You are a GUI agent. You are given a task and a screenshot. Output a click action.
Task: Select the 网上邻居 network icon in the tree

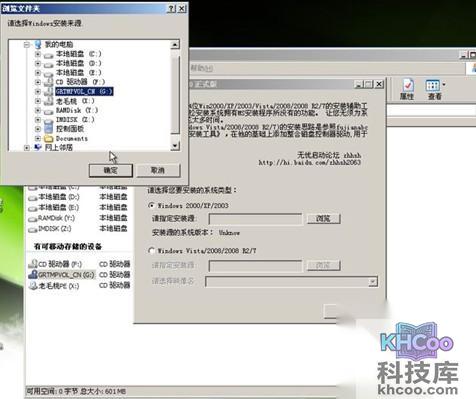(x=38, y=147)
